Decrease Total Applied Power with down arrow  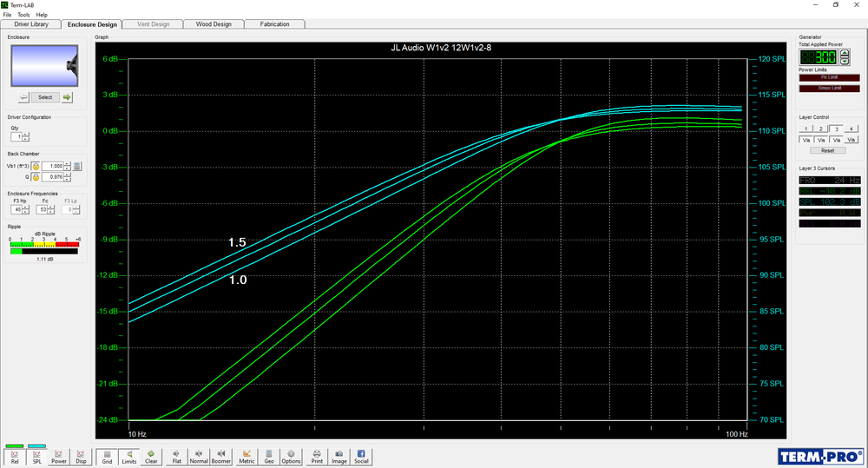pyautogui.click(x=845, y=61)
